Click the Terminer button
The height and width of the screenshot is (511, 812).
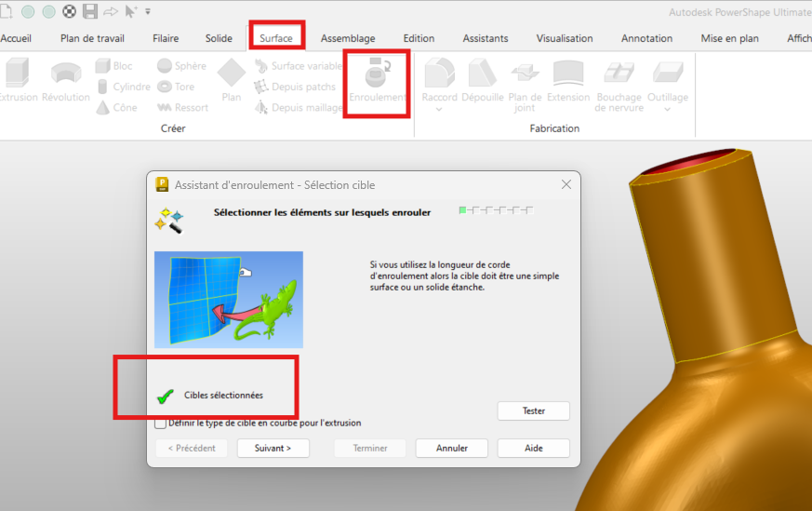370,449
